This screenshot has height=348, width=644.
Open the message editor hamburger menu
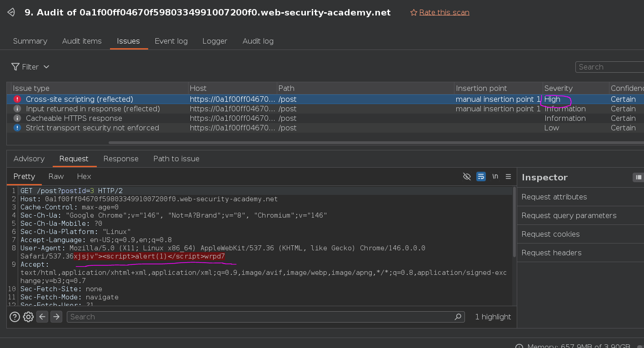click(x=509, y=176)
